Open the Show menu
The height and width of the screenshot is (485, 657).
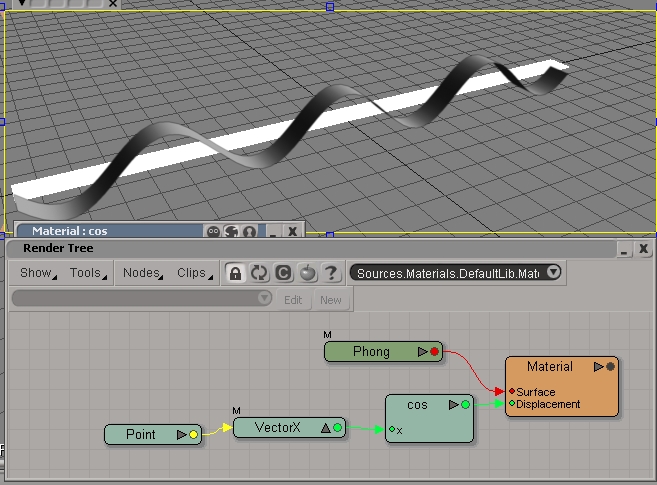37,273
